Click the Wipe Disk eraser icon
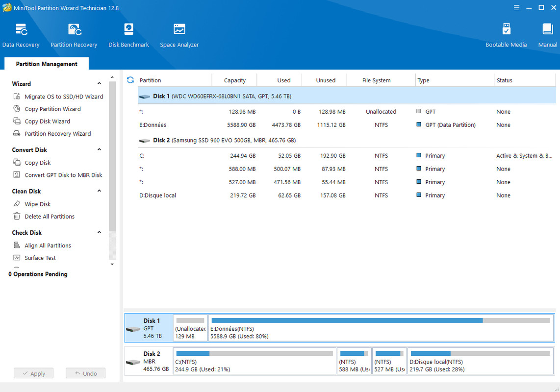 17,204
